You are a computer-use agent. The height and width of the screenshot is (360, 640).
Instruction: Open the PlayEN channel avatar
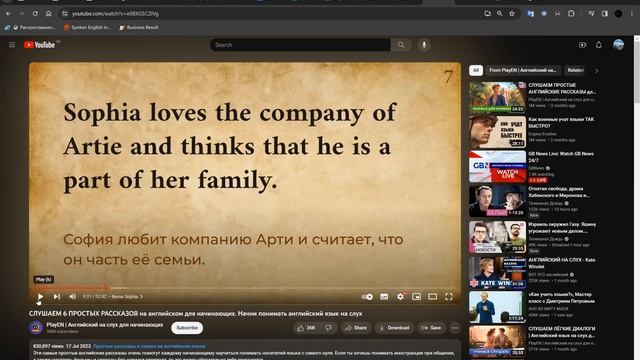click(36, 327)
